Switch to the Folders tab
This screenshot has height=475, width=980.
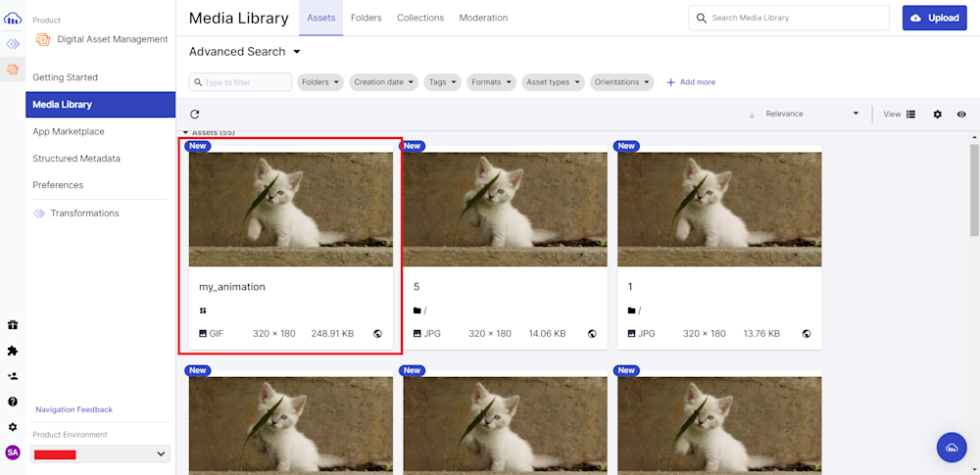coord(367,18)
